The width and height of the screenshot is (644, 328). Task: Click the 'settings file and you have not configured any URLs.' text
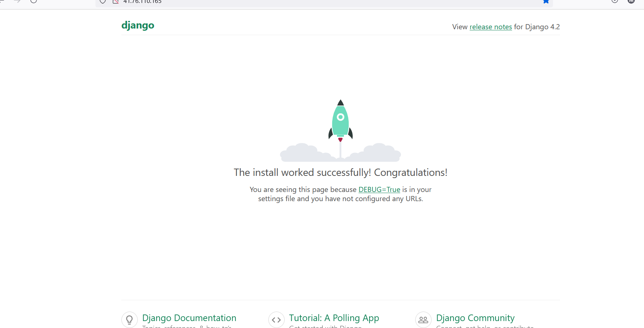tap(341, 199)
